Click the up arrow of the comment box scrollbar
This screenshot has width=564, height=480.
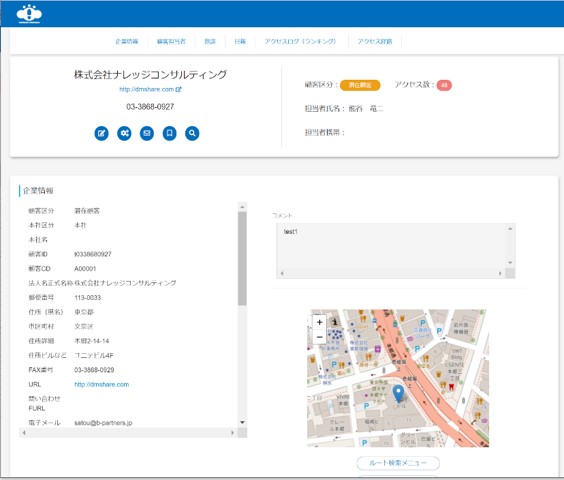[510, 229]
